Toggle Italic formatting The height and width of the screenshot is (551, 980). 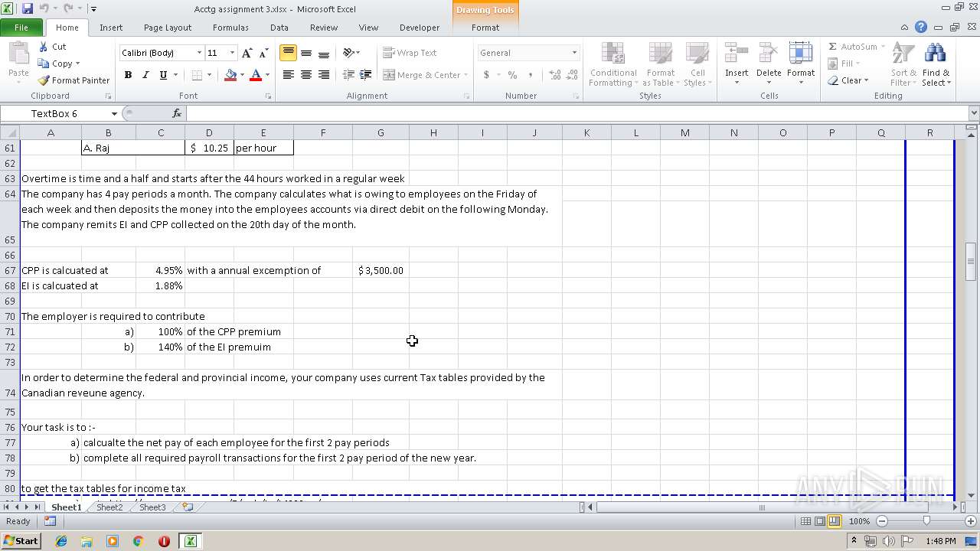tap(145, 75)
